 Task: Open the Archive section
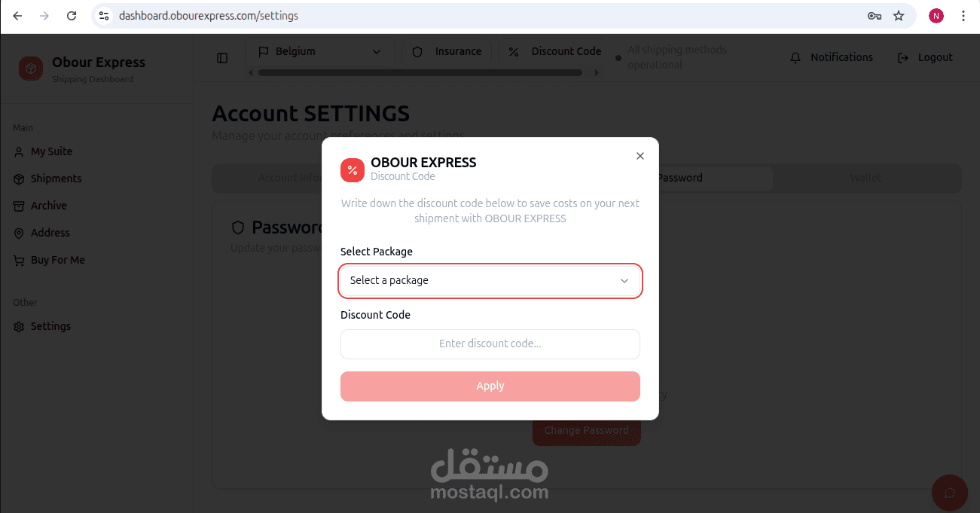click(x=41, y=206)
